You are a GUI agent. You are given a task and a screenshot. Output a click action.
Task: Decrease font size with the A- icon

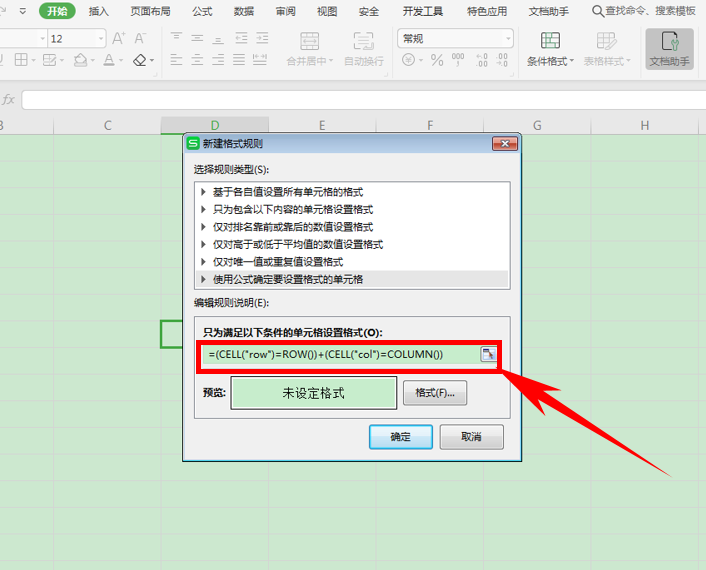click(140, 38)
